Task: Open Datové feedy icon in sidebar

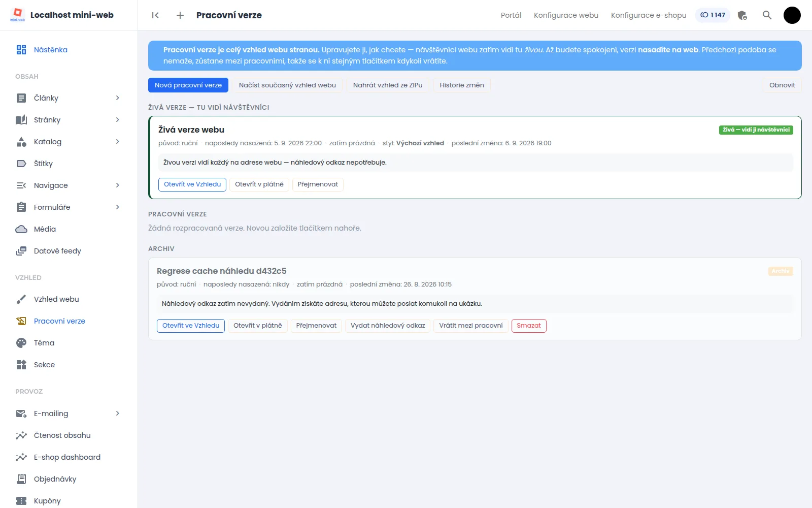Action: [21, 251]
